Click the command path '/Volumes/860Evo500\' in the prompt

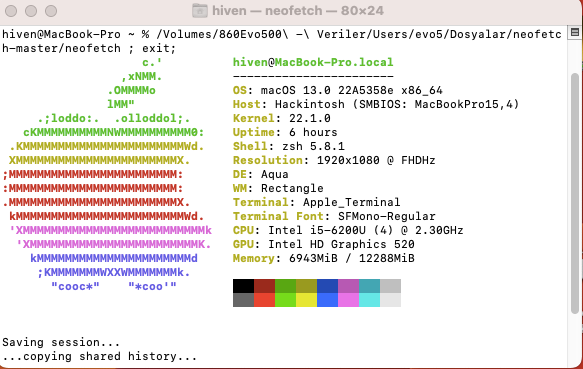[222, 34]
